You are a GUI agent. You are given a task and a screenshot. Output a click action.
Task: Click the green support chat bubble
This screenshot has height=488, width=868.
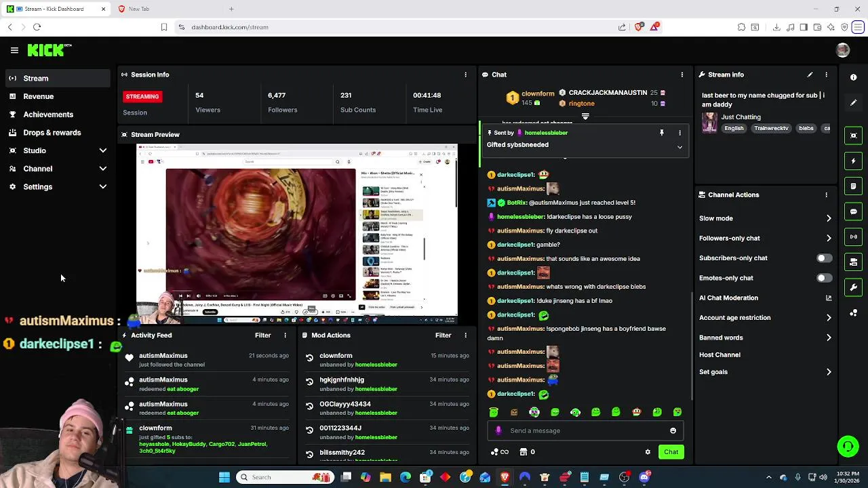pos(848,446)
